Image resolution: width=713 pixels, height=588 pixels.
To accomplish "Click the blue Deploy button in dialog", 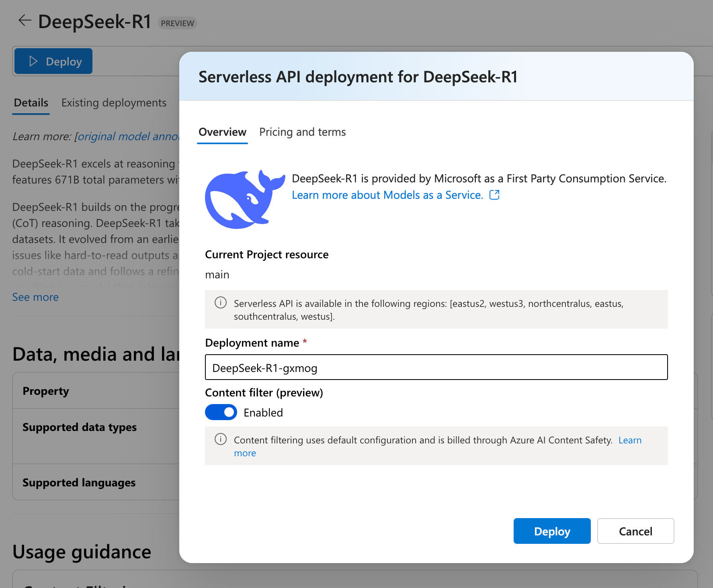I will [552, 531].
